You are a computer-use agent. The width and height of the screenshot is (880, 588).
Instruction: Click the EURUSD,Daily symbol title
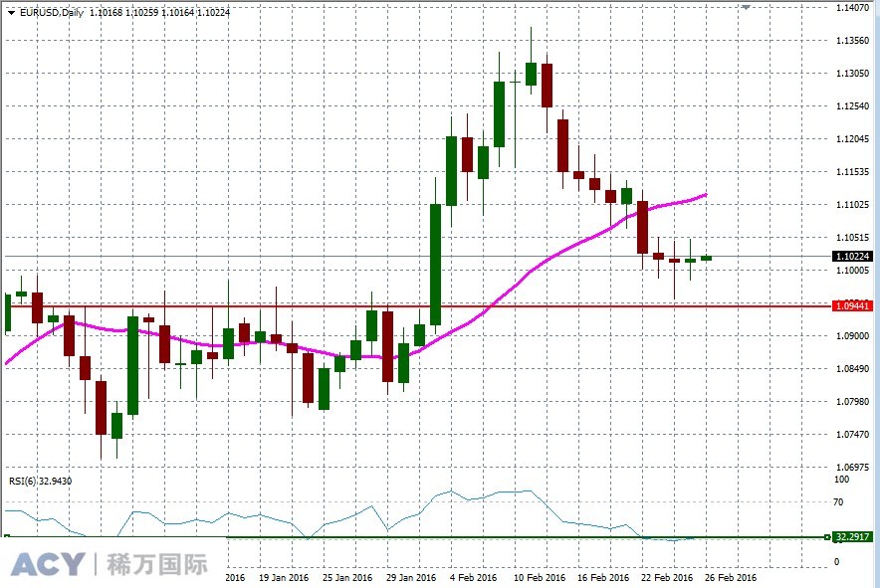[x=52, y=12]
